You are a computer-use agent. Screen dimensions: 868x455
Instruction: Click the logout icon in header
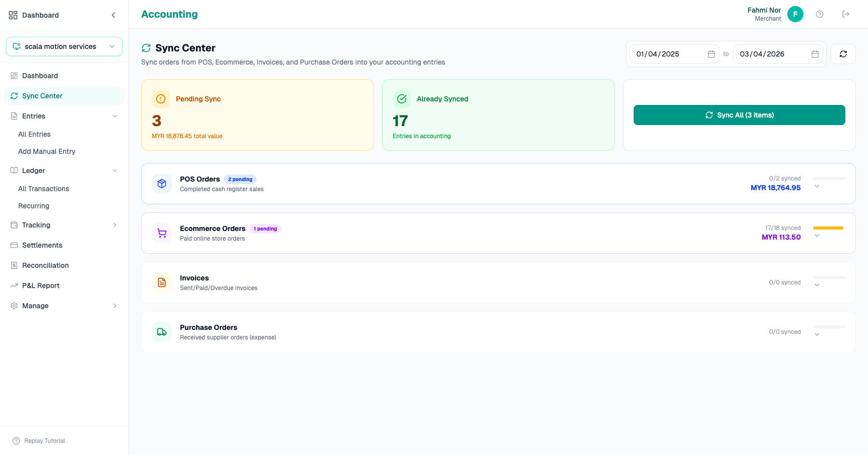click(846, 14)
